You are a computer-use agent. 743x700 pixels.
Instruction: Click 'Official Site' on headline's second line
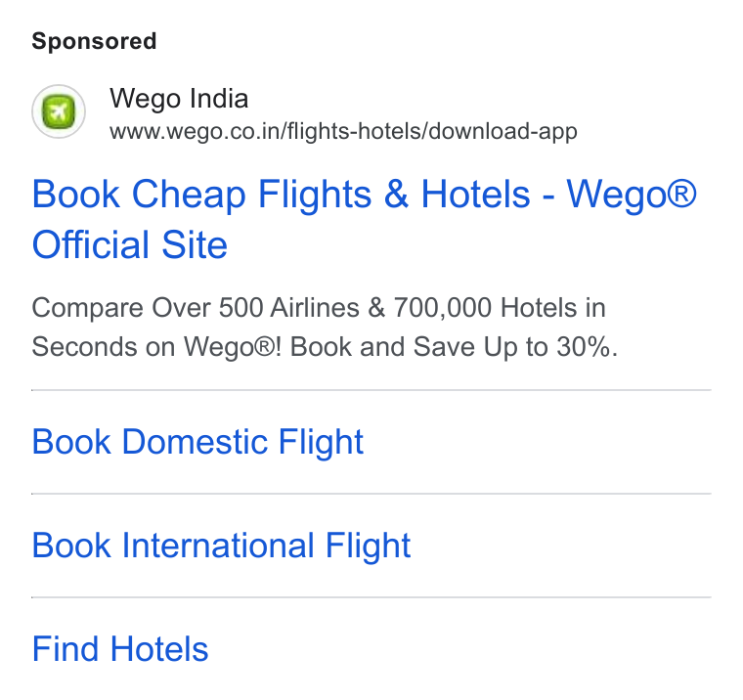[130, 244]
